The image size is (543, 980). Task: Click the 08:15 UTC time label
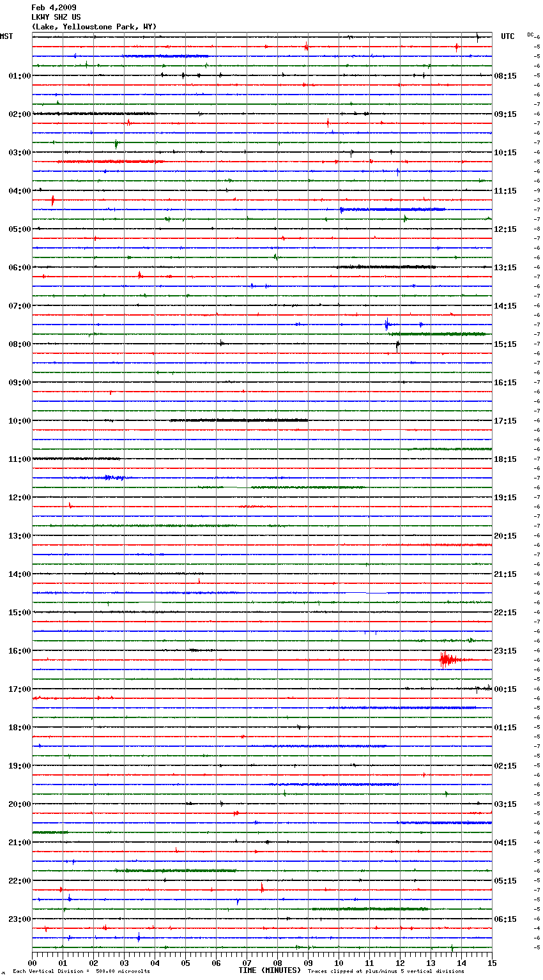coord(505,76)
